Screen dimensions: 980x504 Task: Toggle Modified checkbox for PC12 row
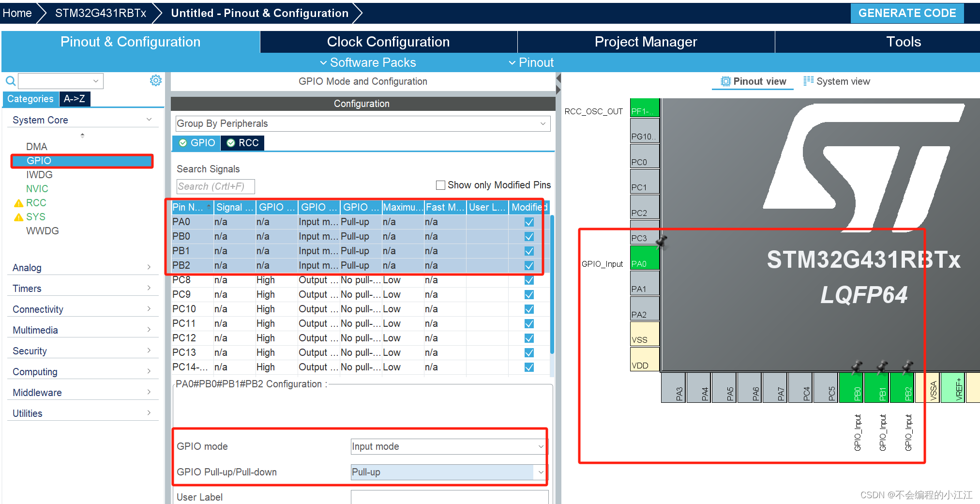529,338
